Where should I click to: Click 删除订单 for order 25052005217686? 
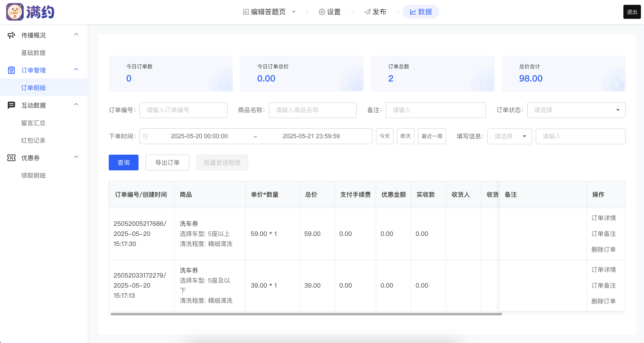(x=603, y=249)
